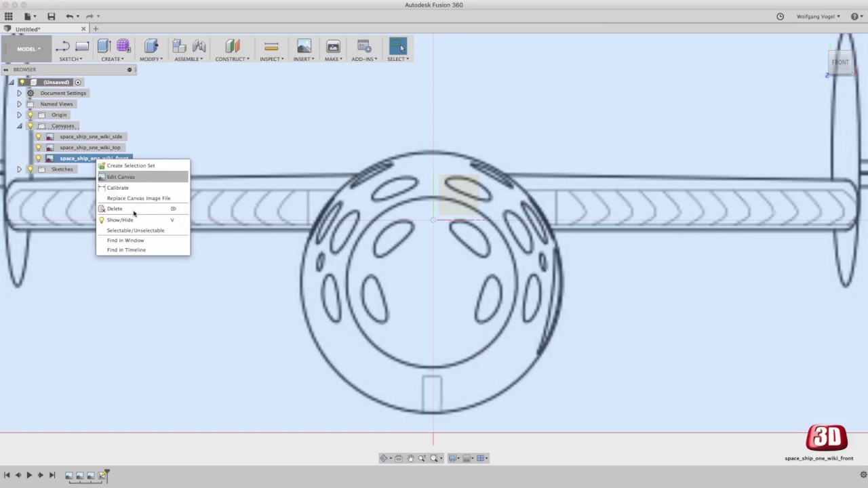Choose Edit Canvas from context menu
868x488 pixels.
pos(143,177)
